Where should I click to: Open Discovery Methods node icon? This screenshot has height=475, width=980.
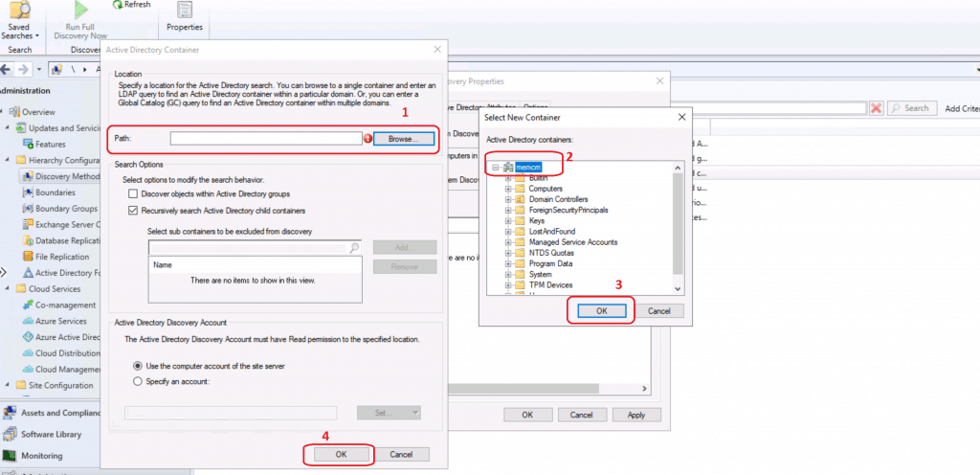[x=28, y=177]
